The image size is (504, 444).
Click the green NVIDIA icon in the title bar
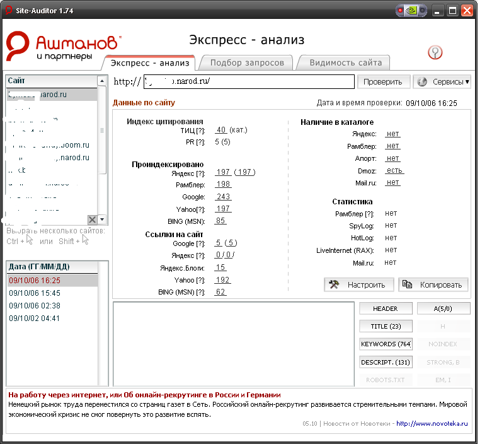pos(411,11)
